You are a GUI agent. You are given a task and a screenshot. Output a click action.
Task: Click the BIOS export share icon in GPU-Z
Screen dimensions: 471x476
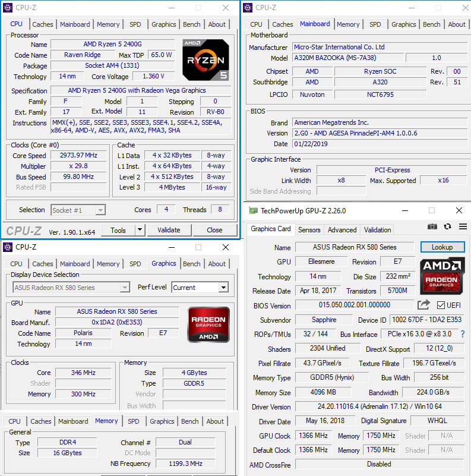point(424,304)
